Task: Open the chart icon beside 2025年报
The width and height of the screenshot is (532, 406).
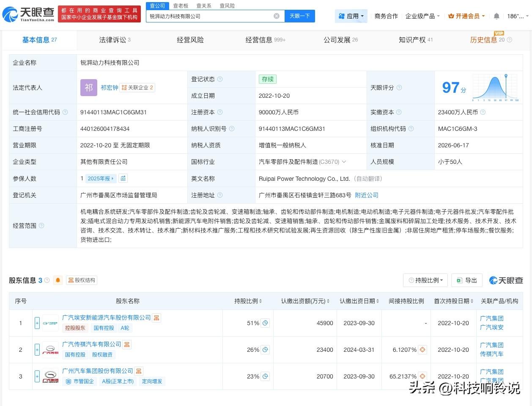Action: (x=123, y=178)
